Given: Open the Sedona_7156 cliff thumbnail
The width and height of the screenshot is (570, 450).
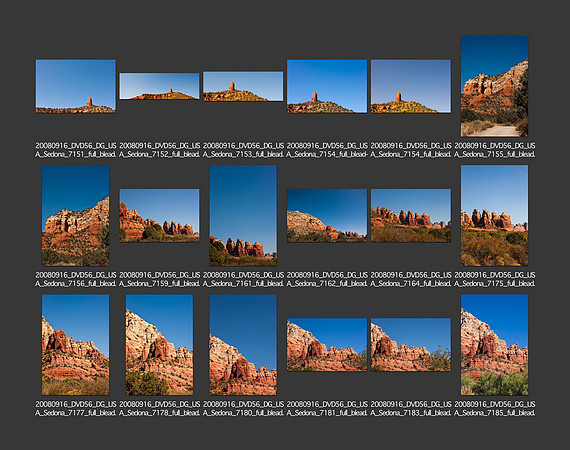Looking at the screenshot, I should click(76, 216).
